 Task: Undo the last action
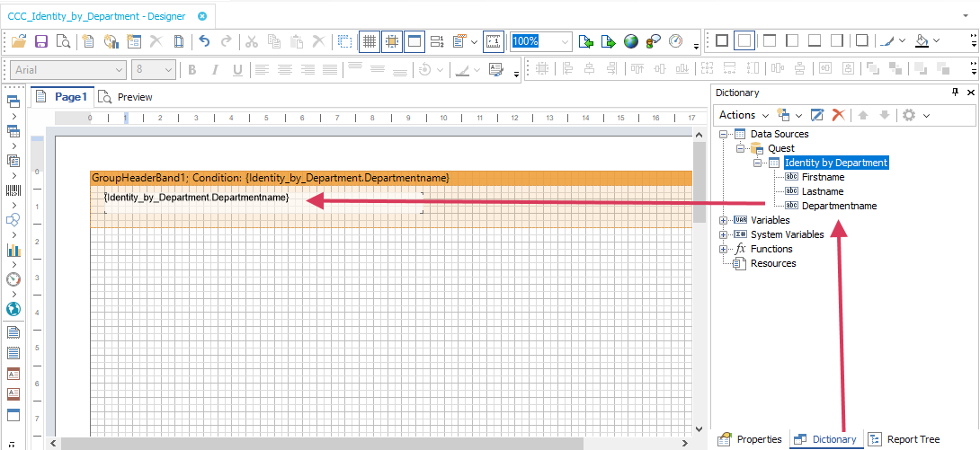(x=204, y=42)
